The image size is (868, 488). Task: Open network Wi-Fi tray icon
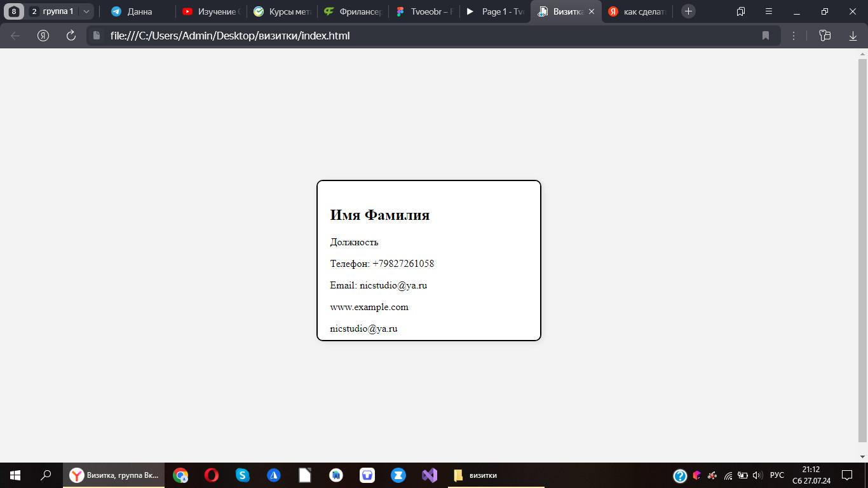(x=728, y=475)
